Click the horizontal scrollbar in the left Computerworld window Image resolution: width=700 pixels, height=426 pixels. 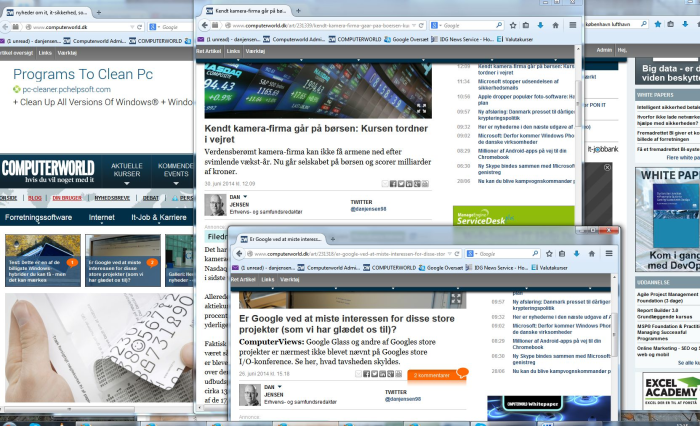coord(67,409)
